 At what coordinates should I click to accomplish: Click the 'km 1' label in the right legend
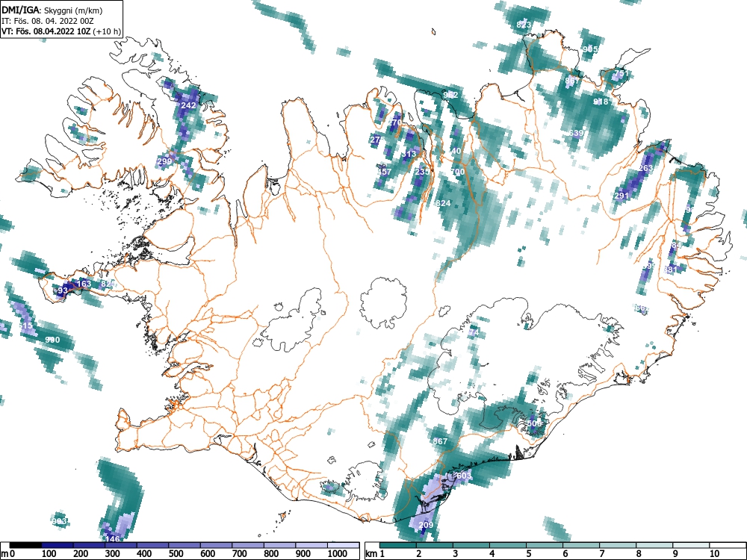click(376, 553)
